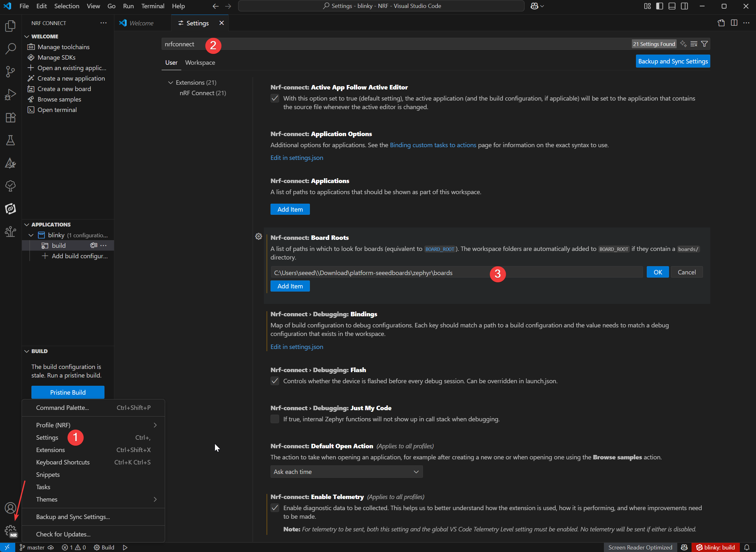Click Edit in settings.json under Debugging Bindings

297,347
